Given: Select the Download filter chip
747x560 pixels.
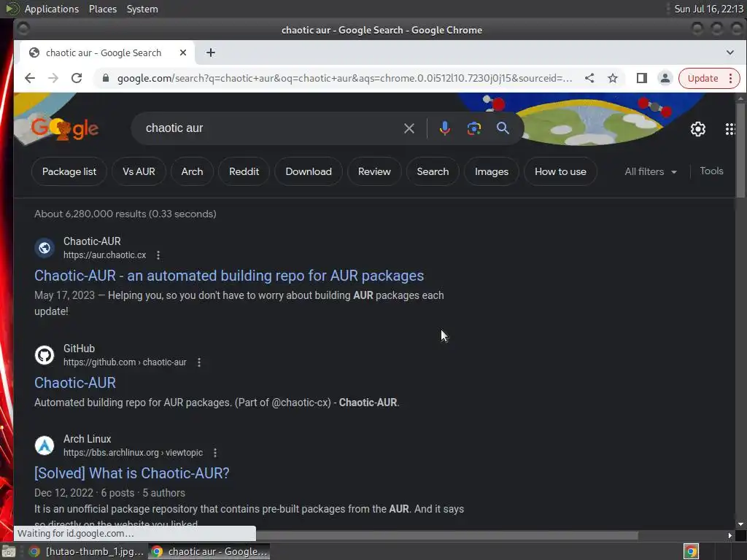Looking at the screenshot, I should tap(309, 171).
